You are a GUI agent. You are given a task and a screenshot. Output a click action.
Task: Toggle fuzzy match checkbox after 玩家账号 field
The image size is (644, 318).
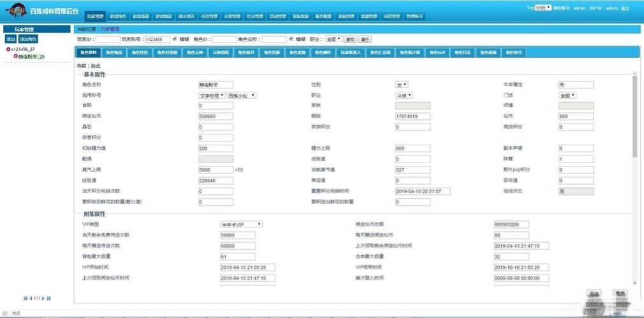175,39
